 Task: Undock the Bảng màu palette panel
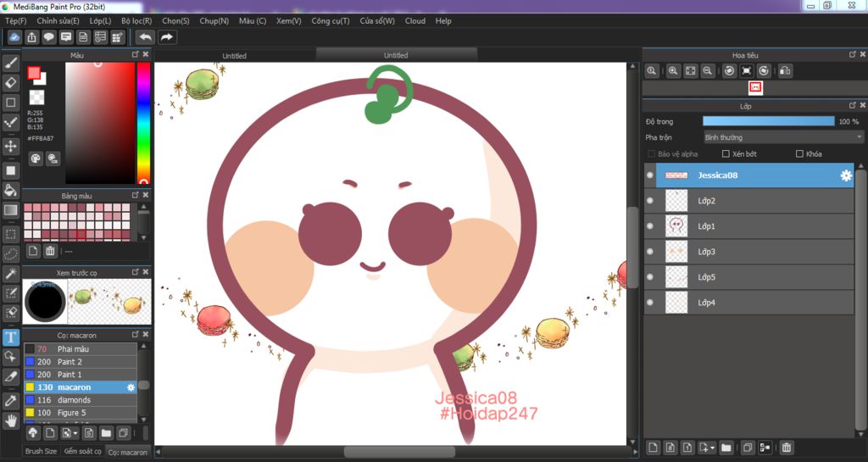click(x=135, y=195)
